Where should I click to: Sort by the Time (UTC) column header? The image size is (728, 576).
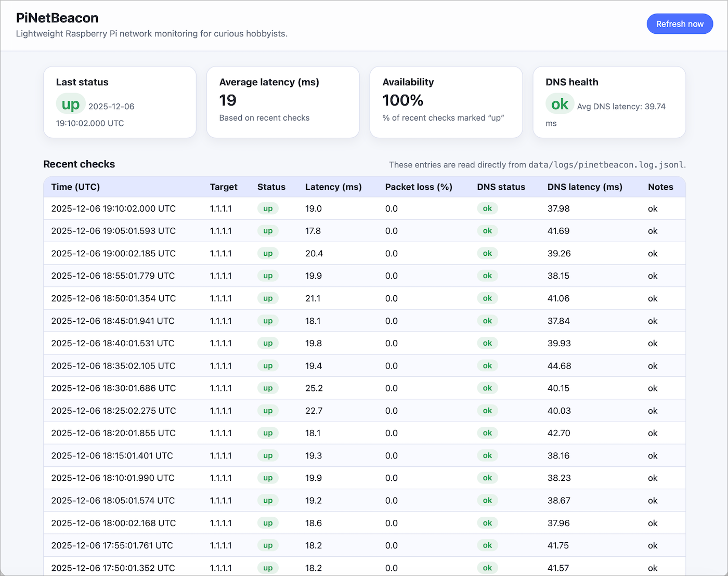75,187
